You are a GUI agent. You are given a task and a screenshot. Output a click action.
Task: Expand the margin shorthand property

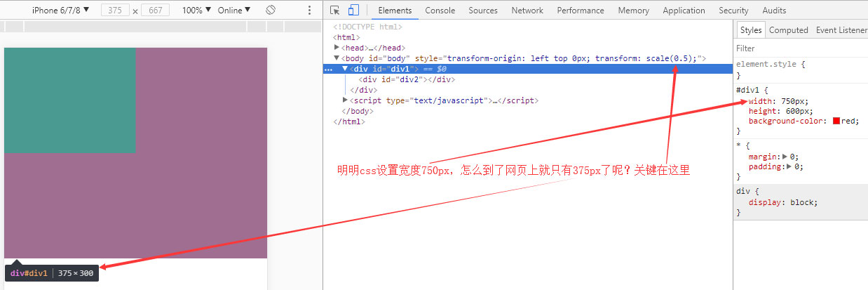tap(785, 157)
